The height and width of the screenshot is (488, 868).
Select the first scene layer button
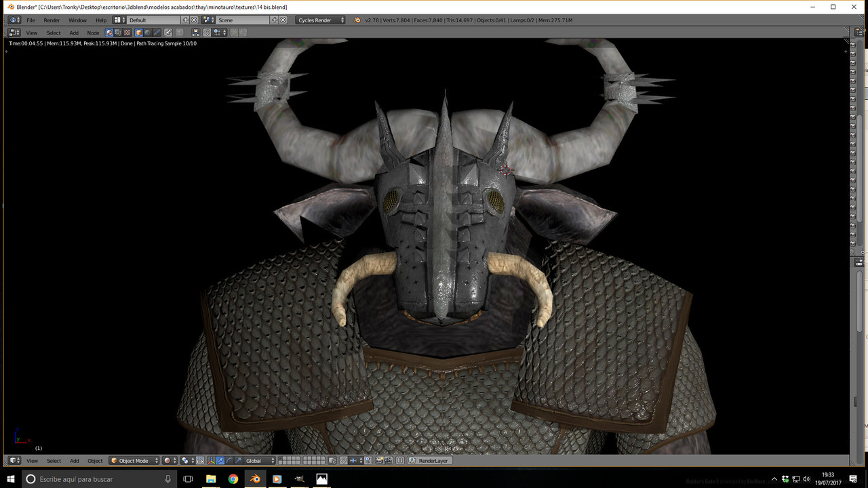281,458
